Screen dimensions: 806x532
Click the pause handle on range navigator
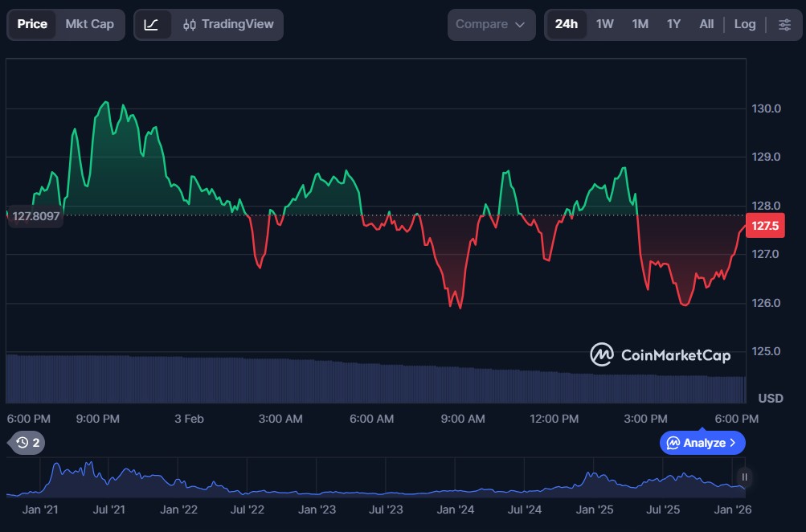(x=745, y=477)
